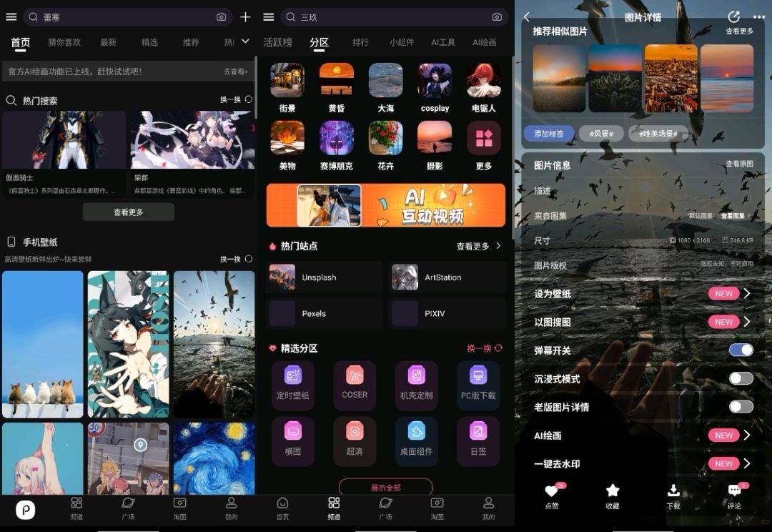Tap 广场 in left screen bottom navigation
This screenshot has height=532, width=772.
pyautogui.click(x=128, y=508)
